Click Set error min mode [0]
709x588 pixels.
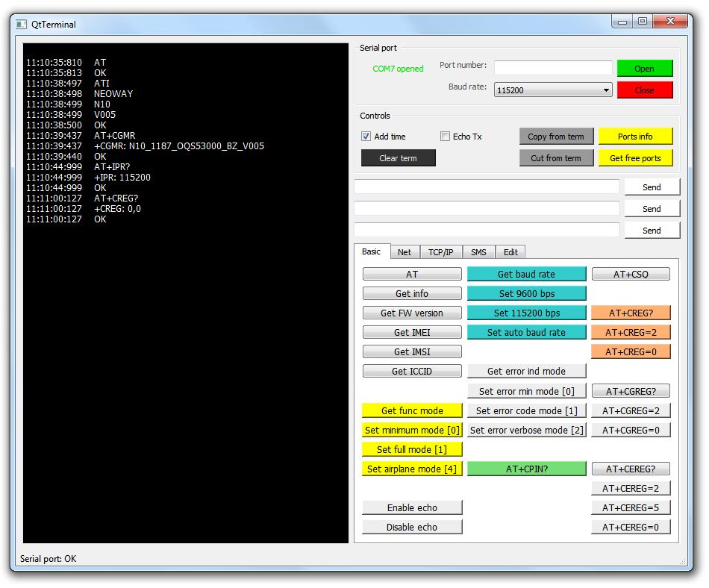[x=527, y=392]
